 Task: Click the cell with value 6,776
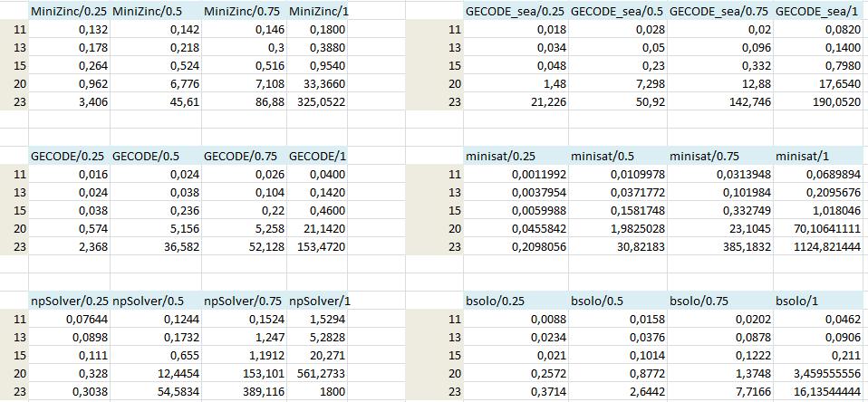tap(156, 83)
